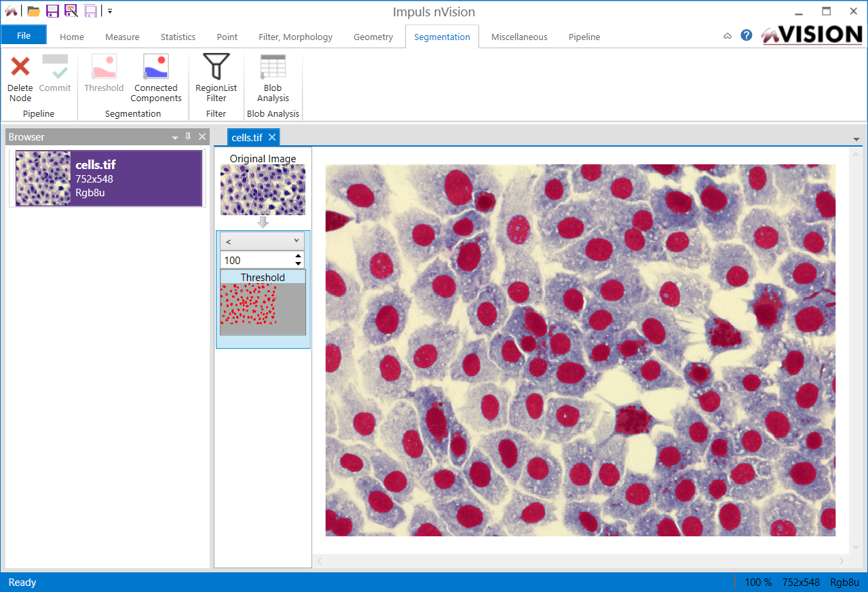Open file using the folder icon
Viewport: 868px width, 592px height.
33,11
